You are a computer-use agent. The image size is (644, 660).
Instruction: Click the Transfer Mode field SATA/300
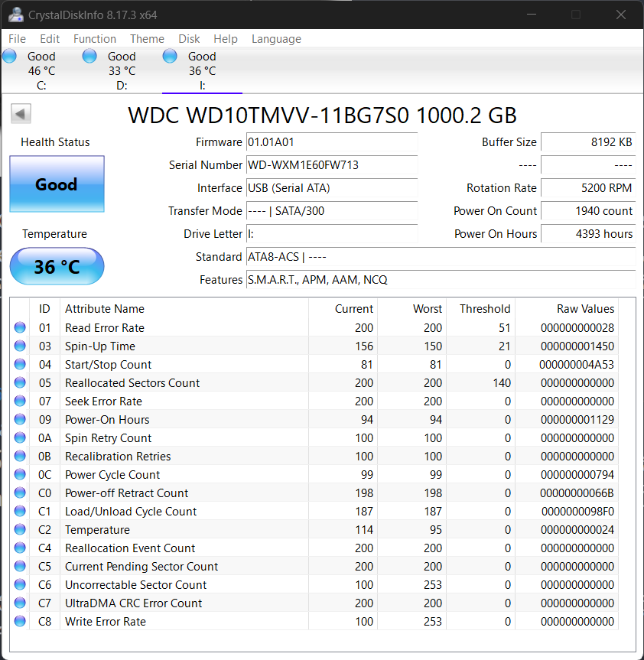pos(332,210)
